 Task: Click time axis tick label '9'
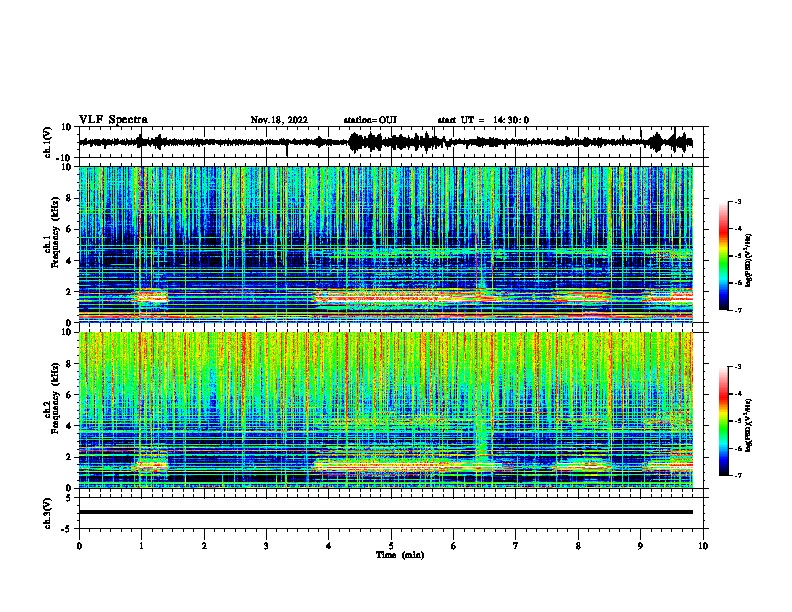tap(640, 546)
